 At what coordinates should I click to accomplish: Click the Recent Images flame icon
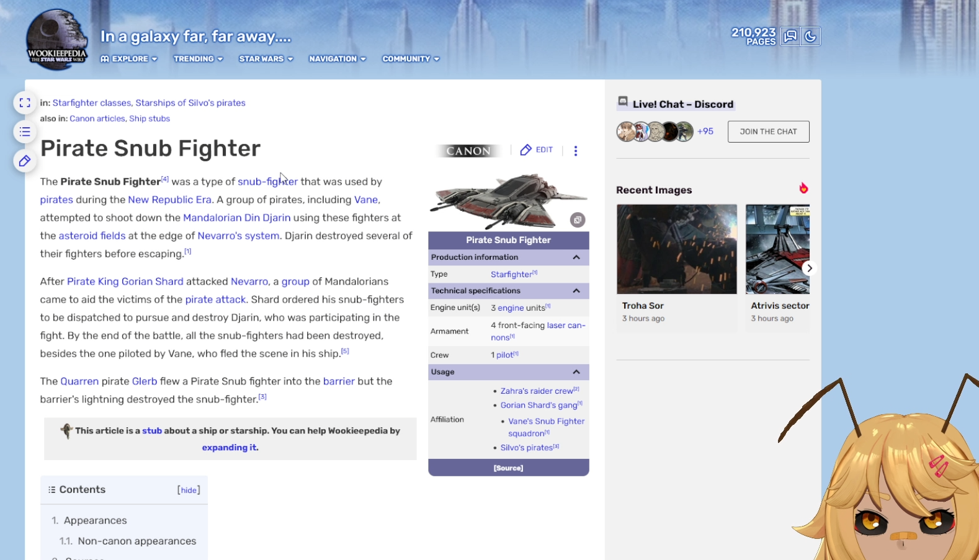pos(803,188)
